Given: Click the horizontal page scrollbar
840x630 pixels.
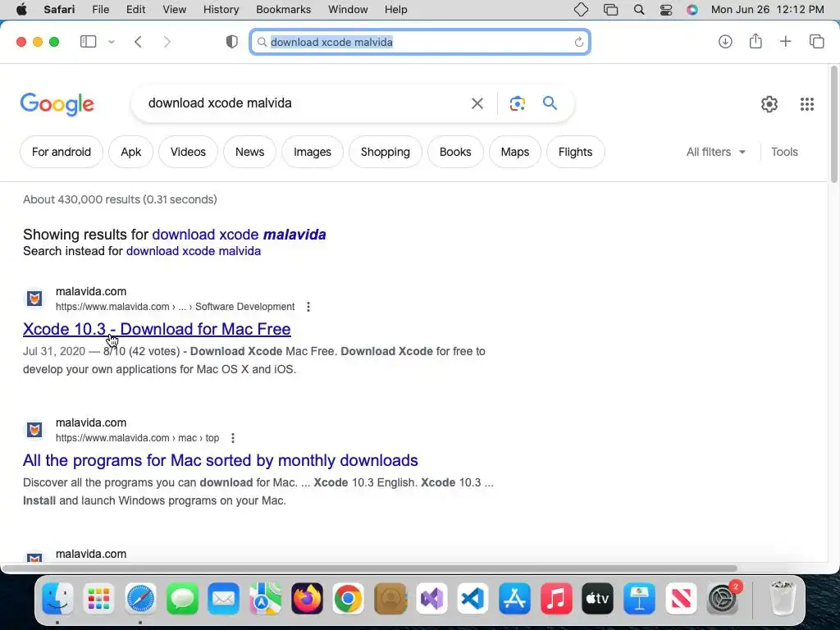Looking at the screenshot, I should 370,568.
